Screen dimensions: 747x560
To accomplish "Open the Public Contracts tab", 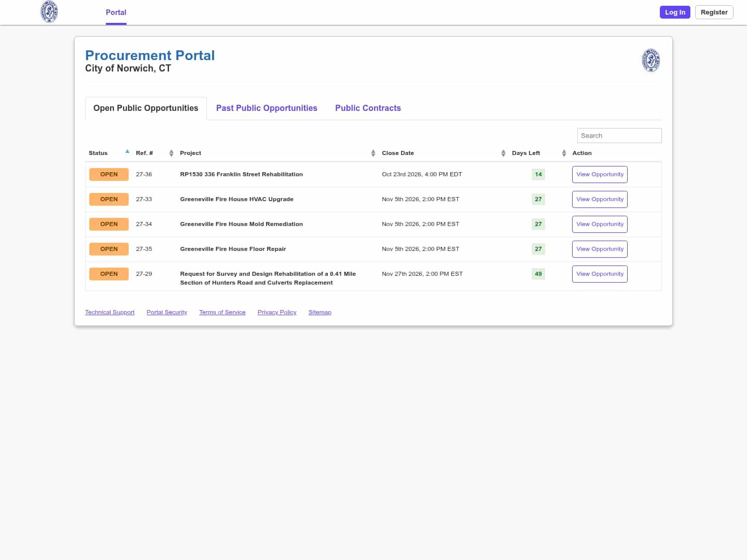I will coord(368,108).
